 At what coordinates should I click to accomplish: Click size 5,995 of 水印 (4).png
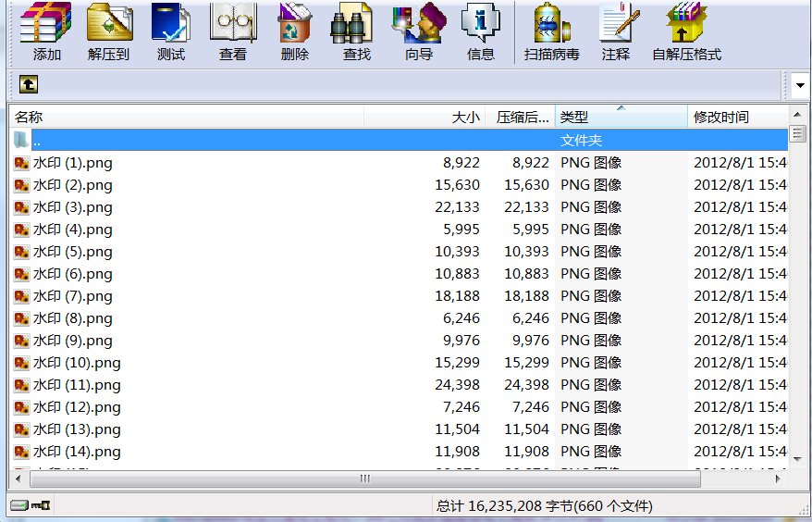[x=461, y=230]
